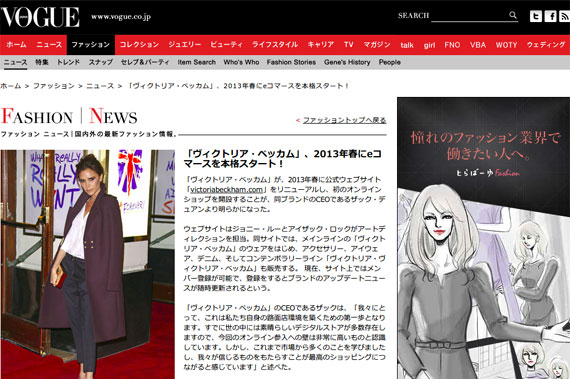Open the ジュエリー nav item
Viewport: 570px width, 379px height.
(x=185, y=45)
